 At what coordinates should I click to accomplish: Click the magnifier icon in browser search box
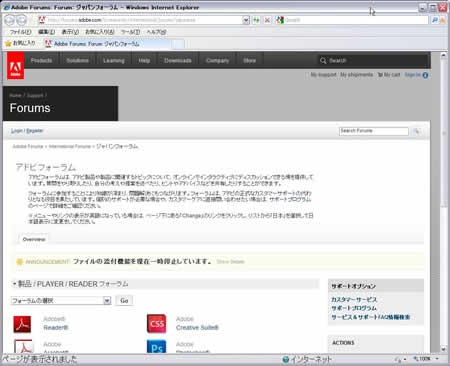pyautogui.click(x=434, y=20)
